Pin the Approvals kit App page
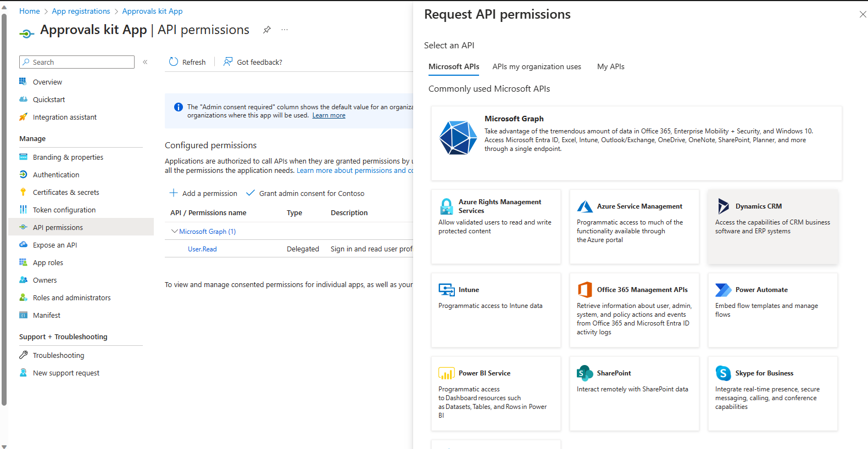The height and width of the screenshot is (449, 868). pos(267,30)
